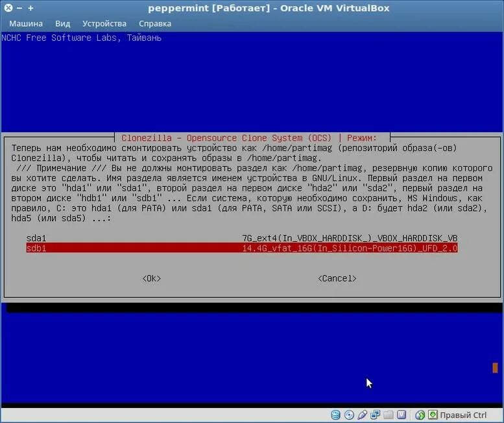Click the video capture status icon
This screenshot has width=504, height=423.
pyautogui.click(x=402, y=415)
